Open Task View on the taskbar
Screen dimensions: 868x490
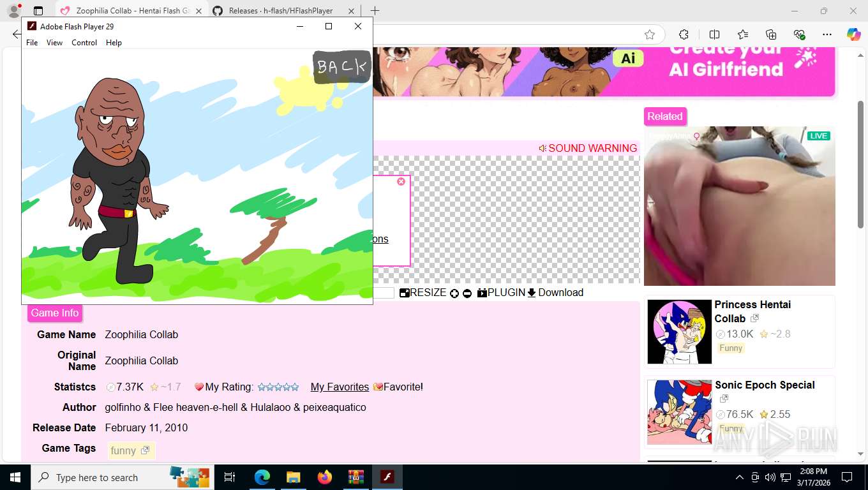point(230,477)
